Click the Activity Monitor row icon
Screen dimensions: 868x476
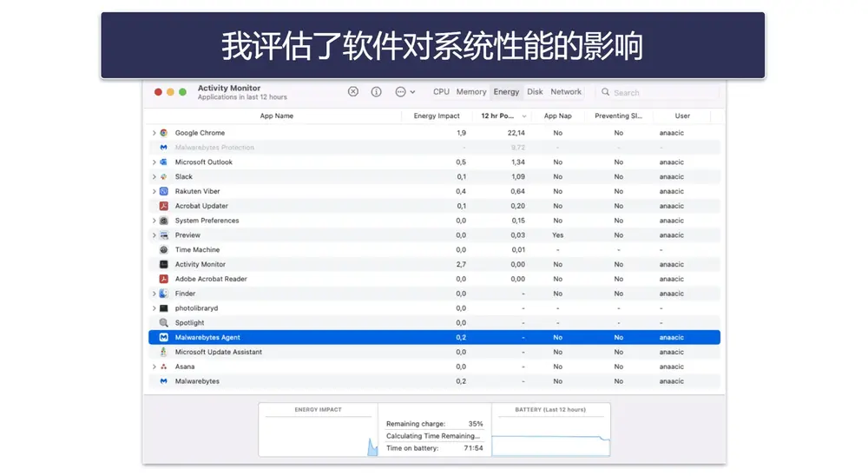pyautogui.click(x=163, y=264)
